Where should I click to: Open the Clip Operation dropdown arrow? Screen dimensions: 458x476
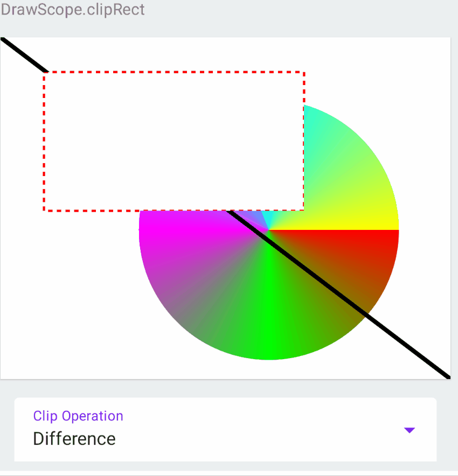410,430
